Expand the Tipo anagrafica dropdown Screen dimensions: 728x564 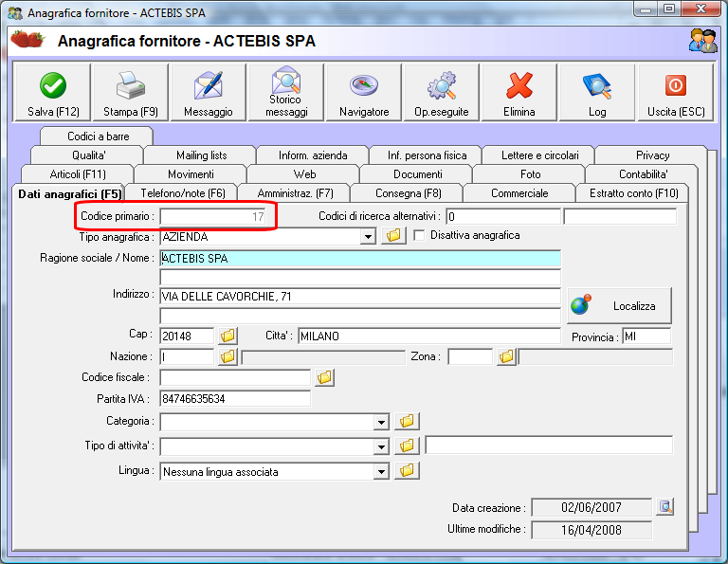[x=368, y=237]
